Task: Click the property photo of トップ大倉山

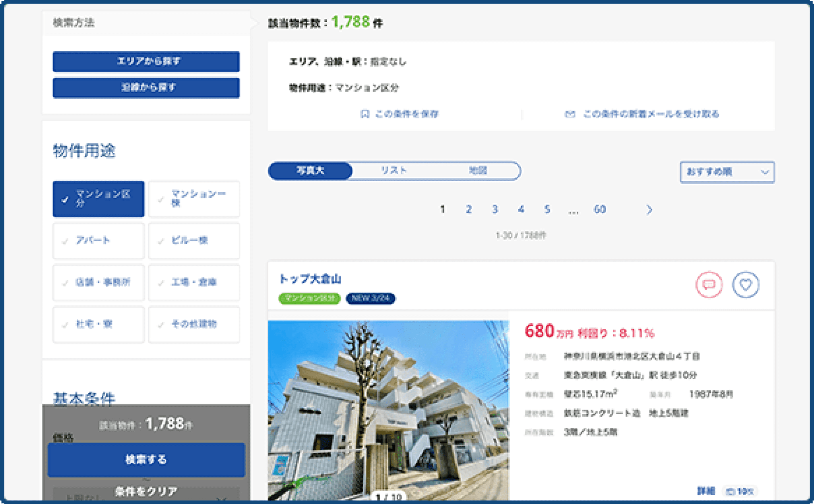Action: (x=389, y=405)
